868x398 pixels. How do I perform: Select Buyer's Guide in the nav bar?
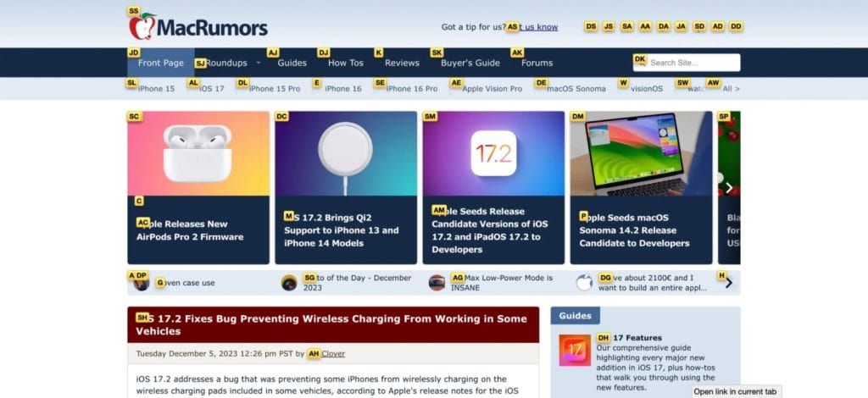point(470,63)
